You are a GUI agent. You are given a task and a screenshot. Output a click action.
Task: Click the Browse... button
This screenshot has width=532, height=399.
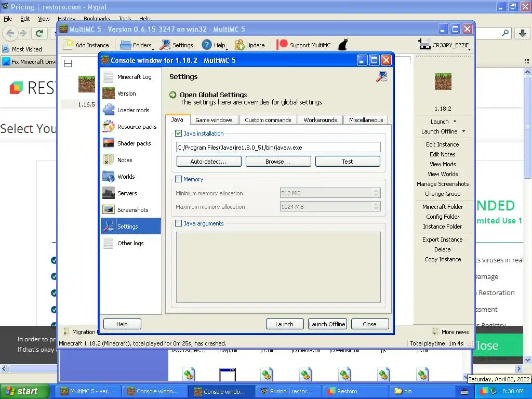click(x=278, y=162)
